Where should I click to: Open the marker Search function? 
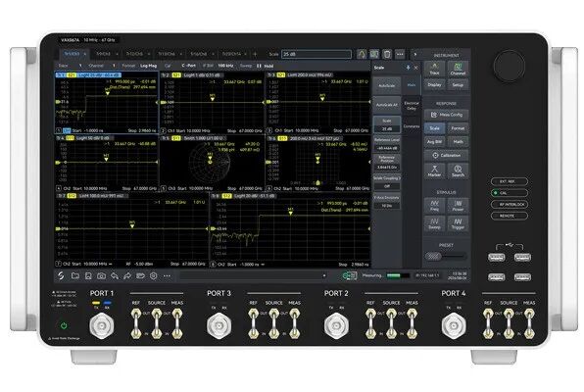pyautogui.click(x=458, y=171)
